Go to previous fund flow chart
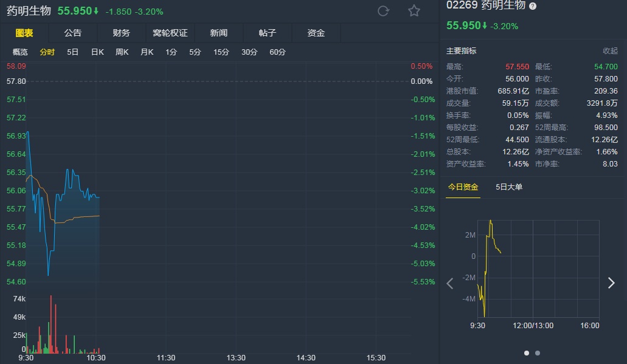The height and width of the screenshot is (364, 627). (x=450, y=283)
